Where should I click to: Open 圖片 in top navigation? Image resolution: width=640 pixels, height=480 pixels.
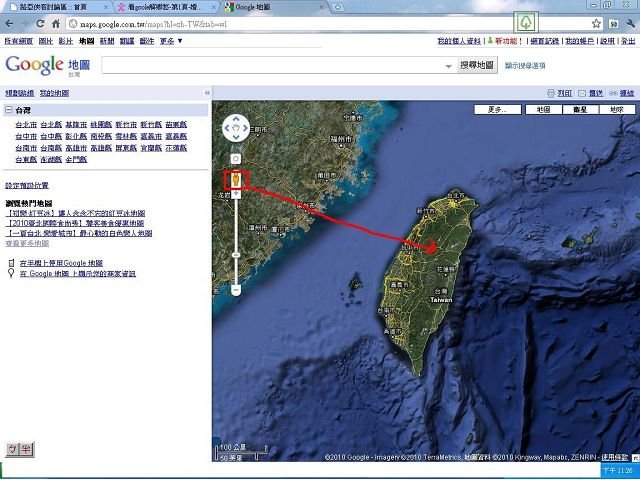point(46,41)
